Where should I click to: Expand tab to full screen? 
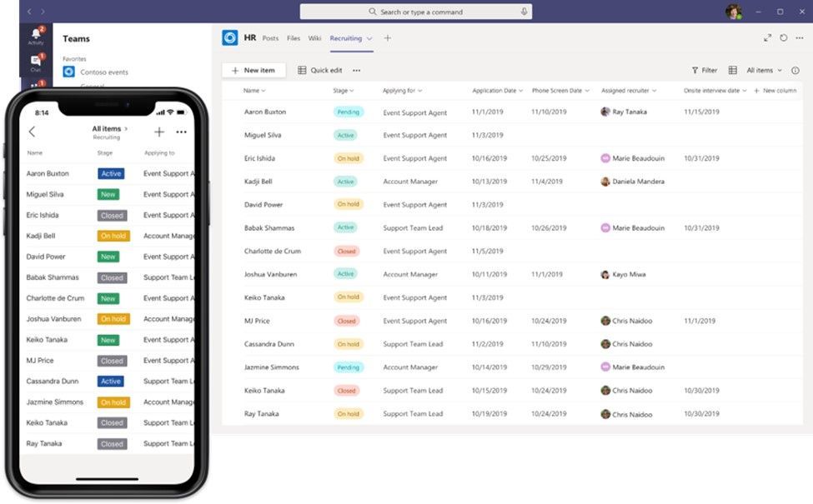pos(767,37)
